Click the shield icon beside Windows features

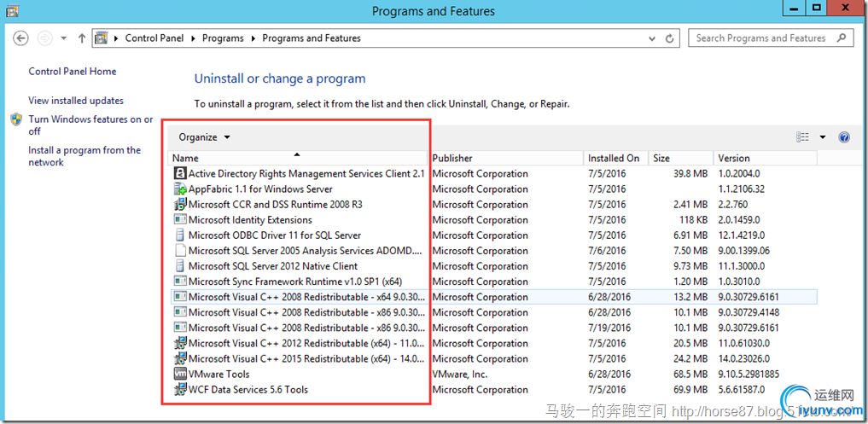(x=16, y=119)
